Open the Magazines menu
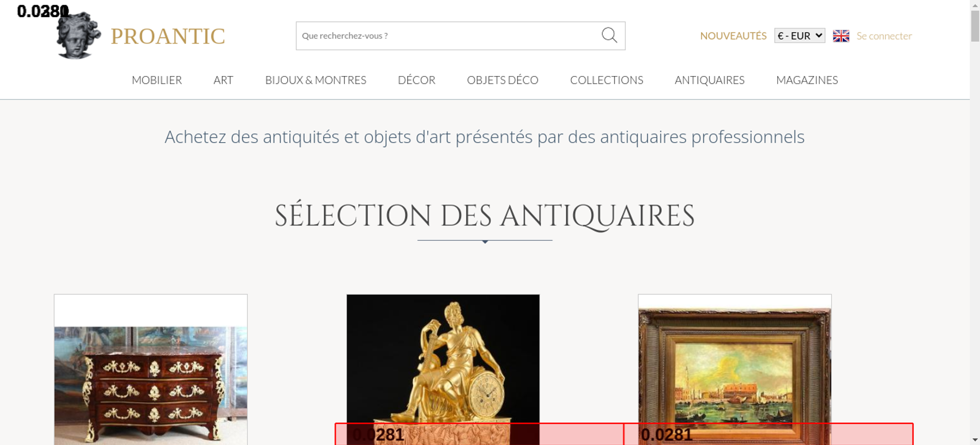This screenshot has width=980, height=445. point(807,80)
